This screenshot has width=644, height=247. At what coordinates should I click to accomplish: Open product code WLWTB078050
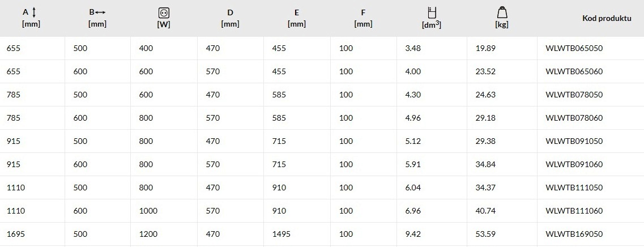tap(574, 95)
